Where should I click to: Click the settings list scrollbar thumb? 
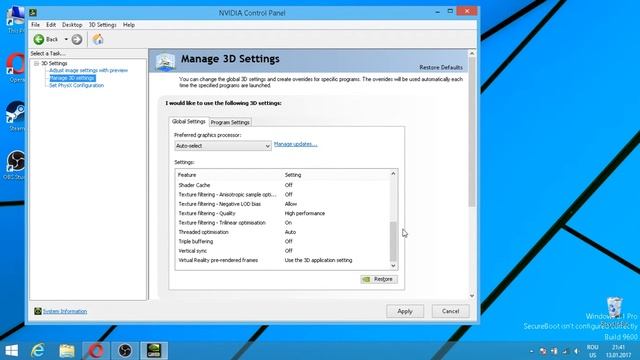click(393, 241)
